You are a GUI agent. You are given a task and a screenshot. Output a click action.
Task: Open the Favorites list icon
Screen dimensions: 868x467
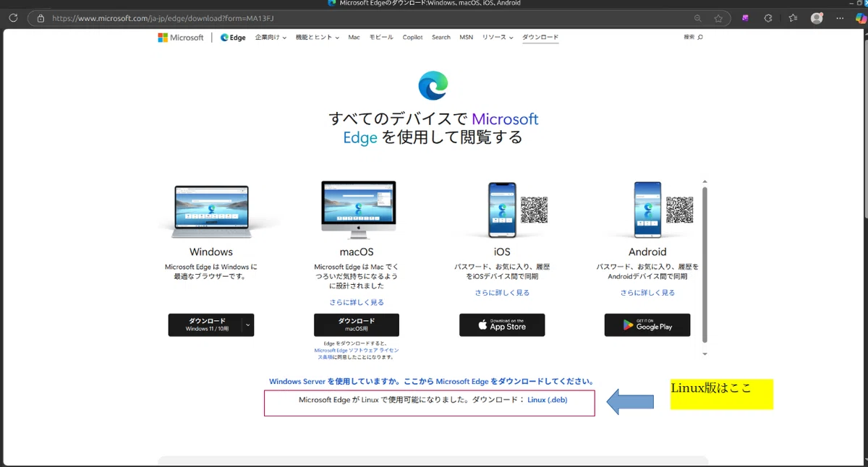click(793, 18)
